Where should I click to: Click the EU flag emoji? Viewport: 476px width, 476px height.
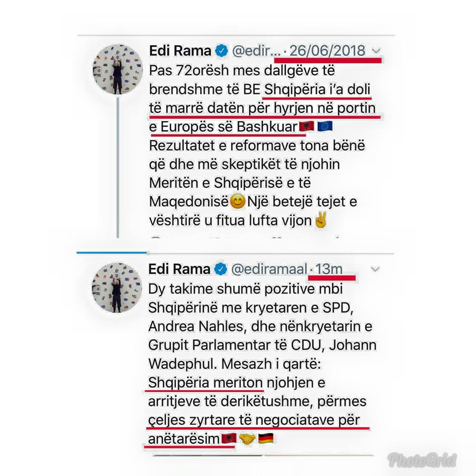[325, 126]
